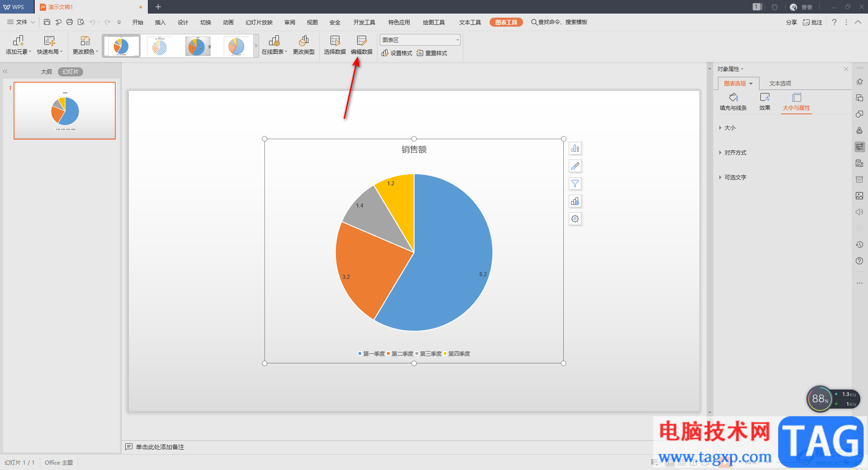Open chart style brush button beside chart
The image size is (868, 470).
(x=575, y=166)
